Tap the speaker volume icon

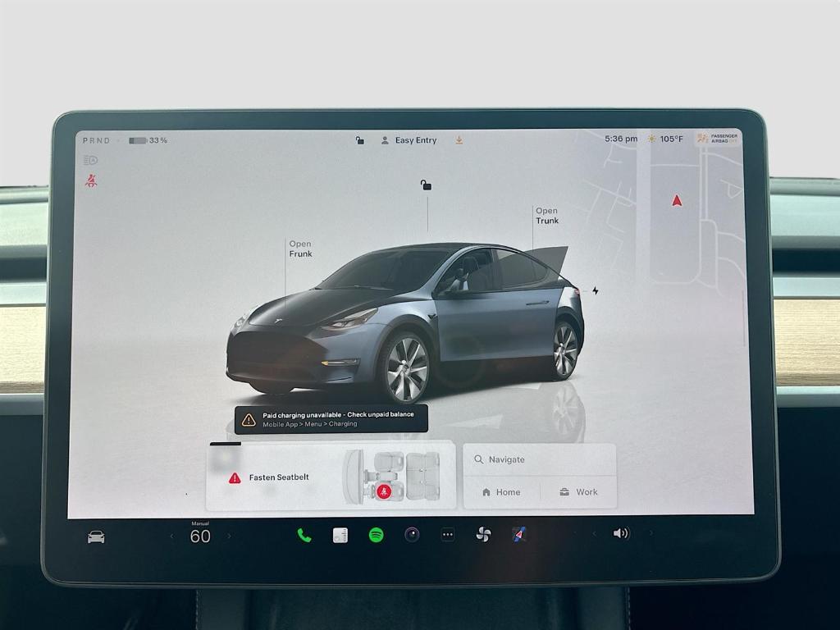point(621,533)
